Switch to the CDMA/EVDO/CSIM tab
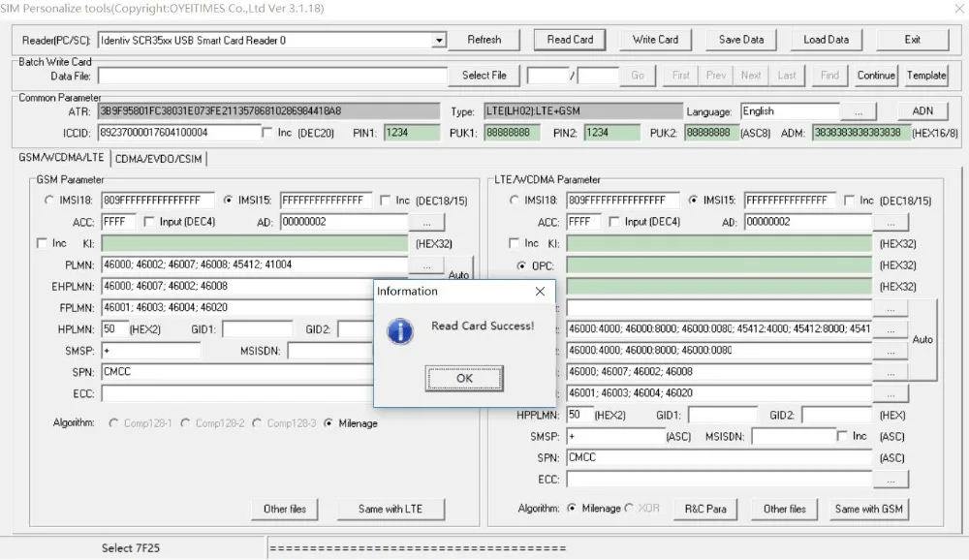The image size is (969, 560). point(158,159)
